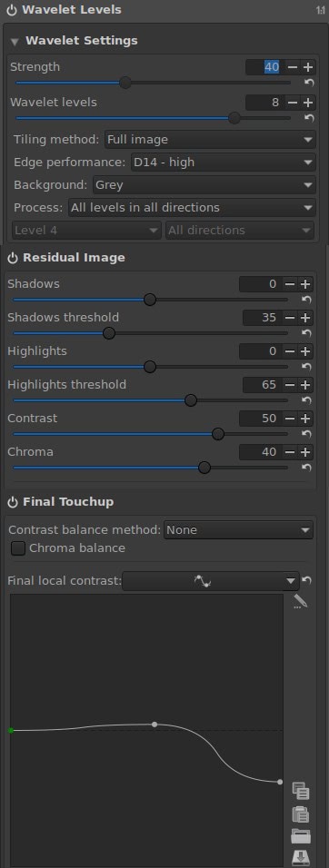This screenshot has width=329, height=868.
Task: Save the curve to file
Action: pos(300,857)
